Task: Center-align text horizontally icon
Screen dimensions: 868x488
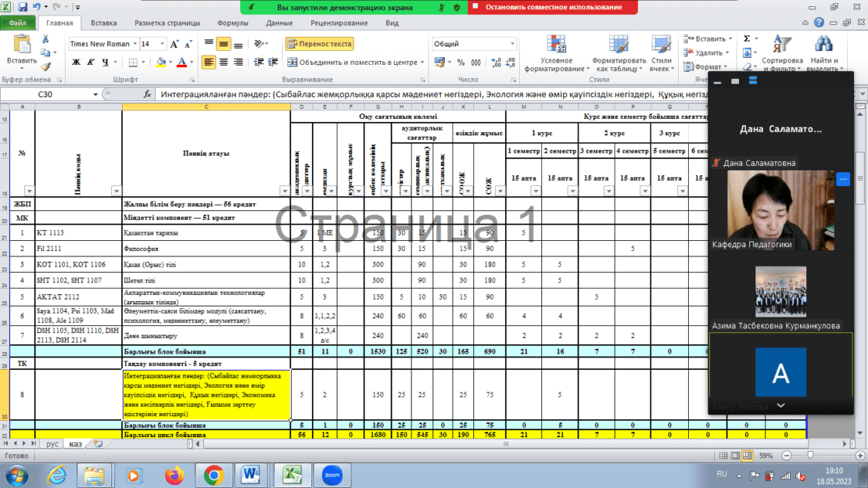Action: pos(224,62)
